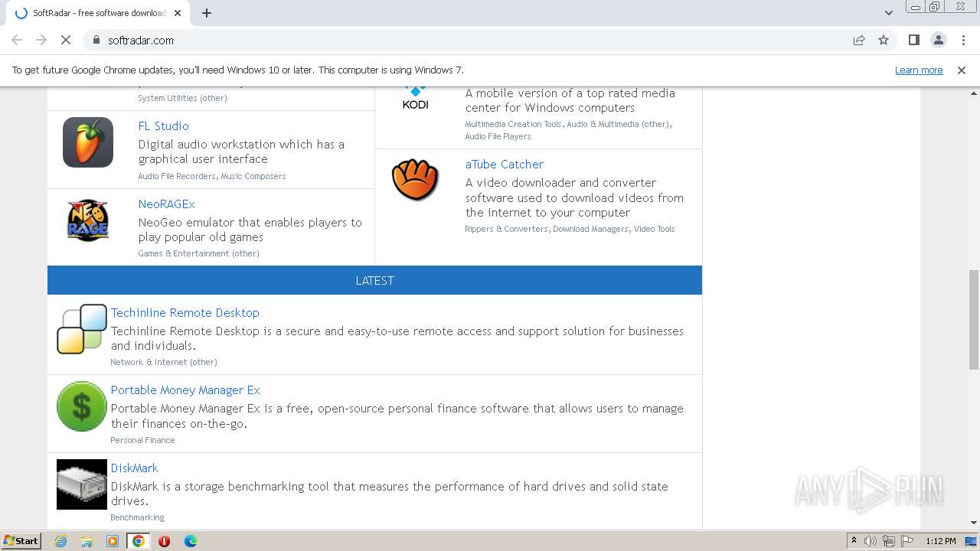Open Portable Money Manager Ex link
Screen dimensions: 980x551
pyautogui.click(x=185, y=390)
